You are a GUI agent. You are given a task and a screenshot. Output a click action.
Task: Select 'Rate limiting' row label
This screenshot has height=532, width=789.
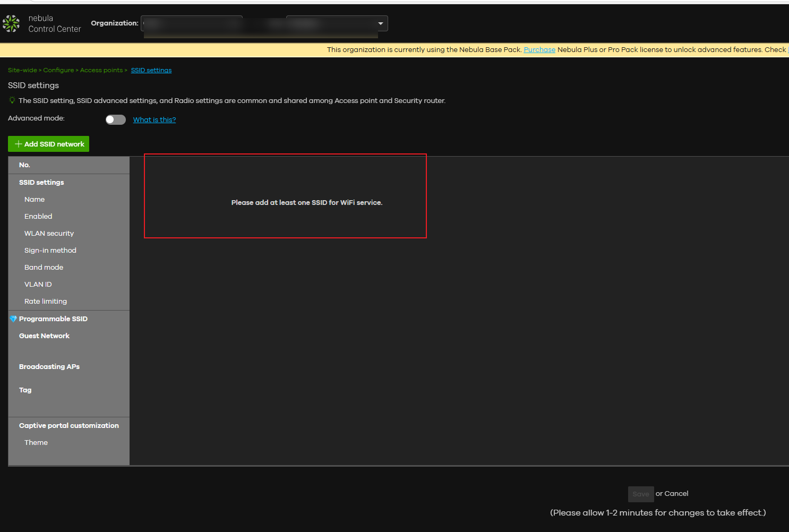tap(46, 301)
